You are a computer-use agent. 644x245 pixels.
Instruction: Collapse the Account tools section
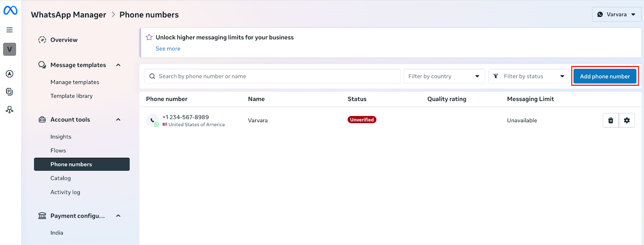tap(118, 119)
